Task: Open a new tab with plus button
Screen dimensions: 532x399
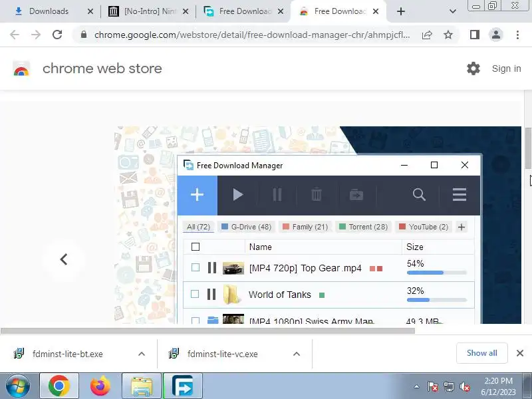Action: tap(401, 11)
